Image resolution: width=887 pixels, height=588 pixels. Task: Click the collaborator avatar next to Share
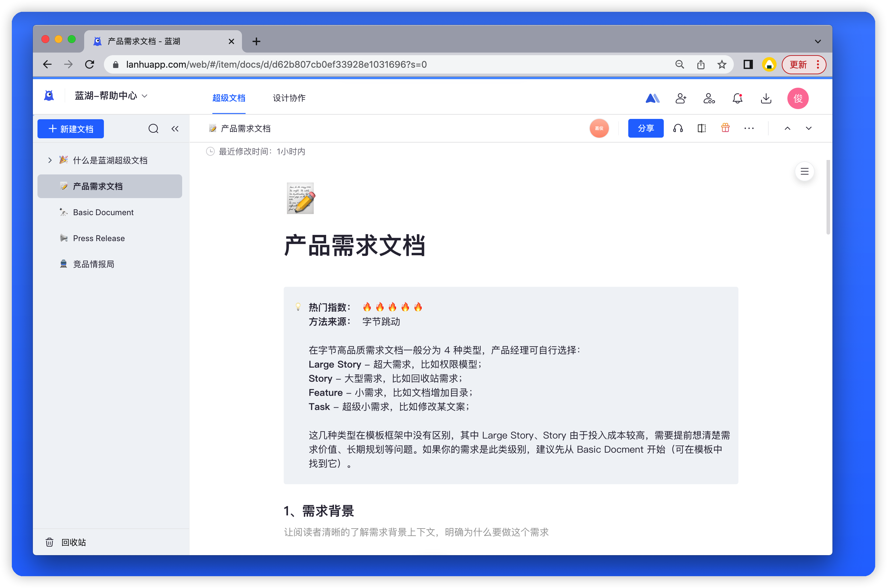pos(599,128)
